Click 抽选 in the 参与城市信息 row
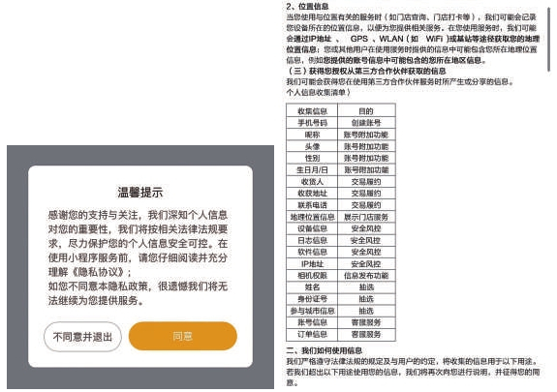 (x=366, y=311)
